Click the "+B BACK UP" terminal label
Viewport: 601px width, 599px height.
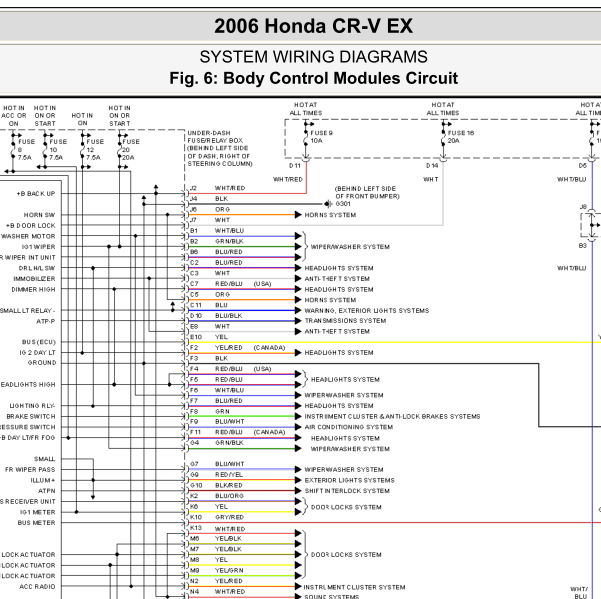point(36,194)
